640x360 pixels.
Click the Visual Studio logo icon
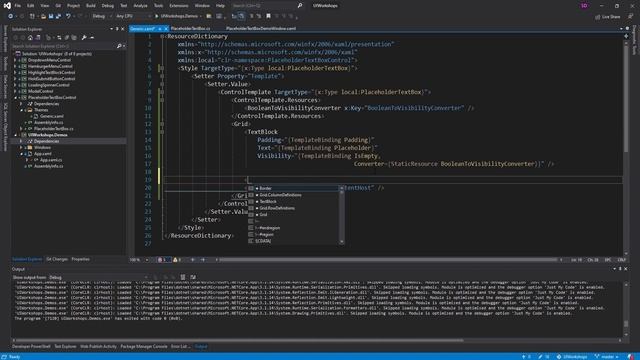[7, 6]
